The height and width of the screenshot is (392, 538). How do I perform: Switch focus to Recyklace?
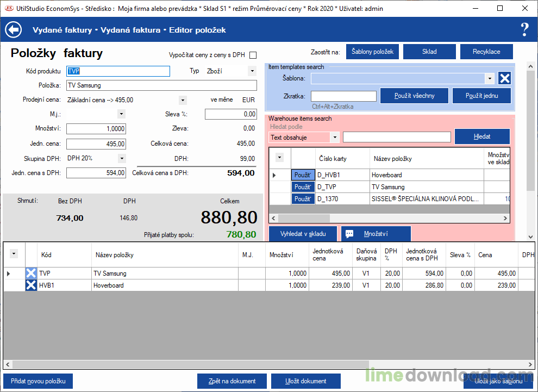pos(486,52)
